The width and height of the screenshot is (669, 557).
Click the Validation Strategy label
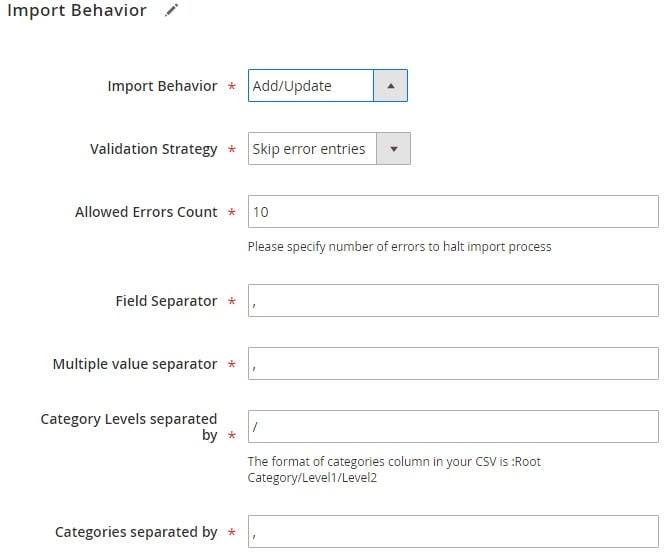(x=154, y=149)
